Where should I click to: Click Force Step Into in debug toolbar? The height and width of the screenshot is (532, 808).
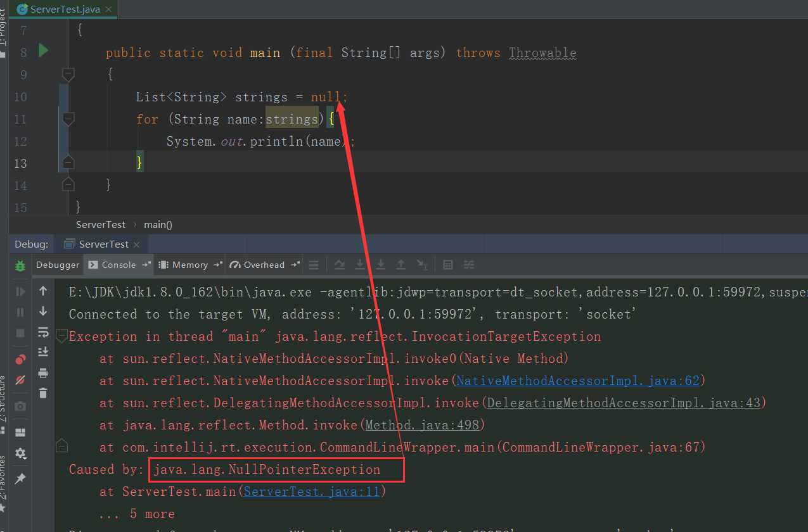(381, 265)
